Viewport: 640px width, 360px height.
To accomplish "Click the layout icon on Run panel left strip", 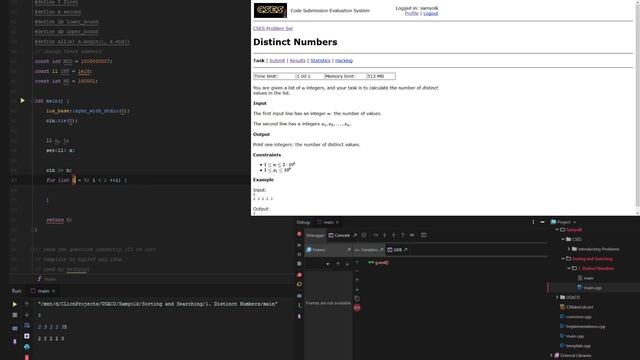I will 15,328.
